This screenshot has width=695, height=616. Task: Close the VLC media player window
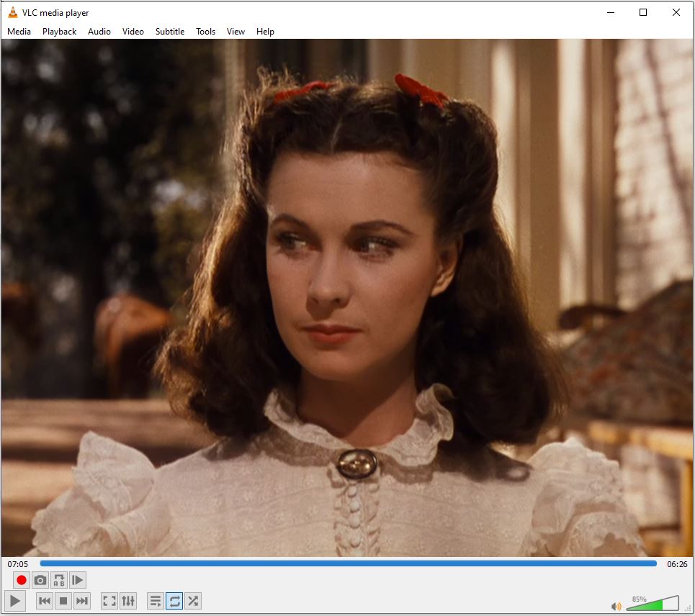(676, 12)
